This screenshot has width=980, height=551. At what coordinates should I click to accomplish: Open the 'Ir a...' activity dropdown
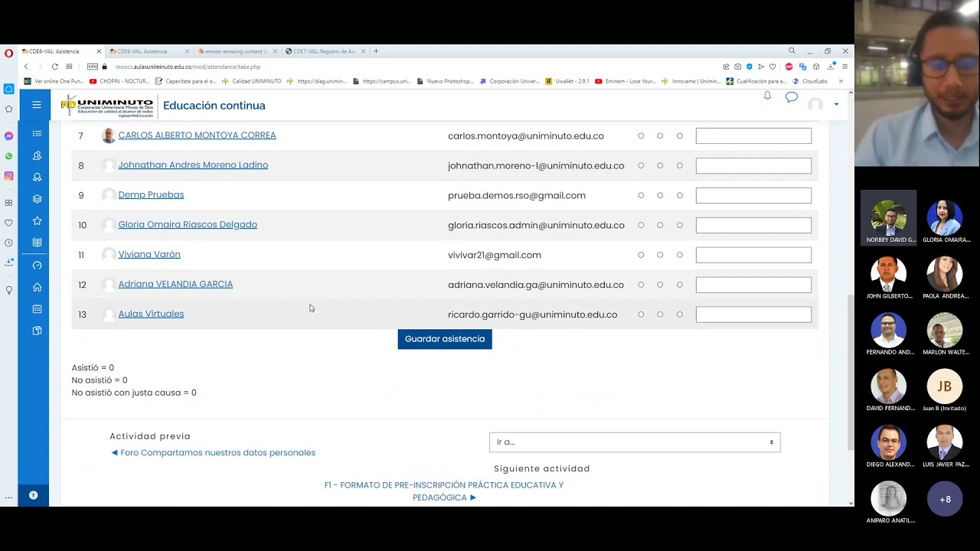click(635, 442)
